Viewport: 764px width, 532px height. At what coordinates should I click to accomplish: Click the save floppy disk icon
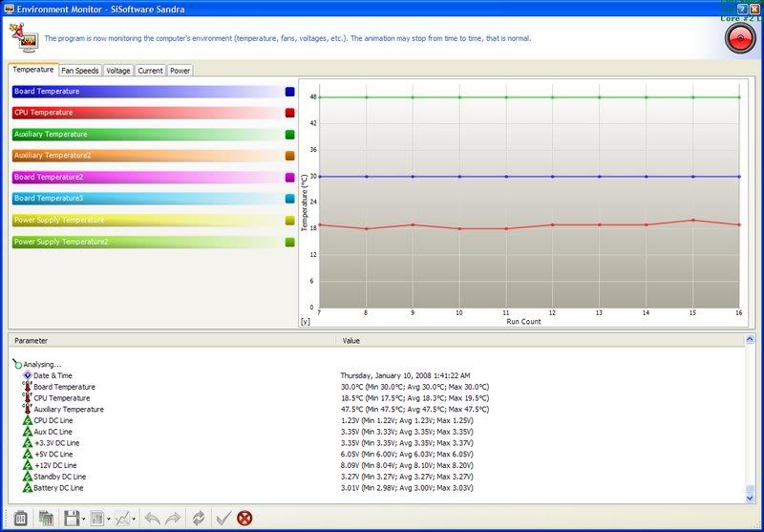pos(71,518)
